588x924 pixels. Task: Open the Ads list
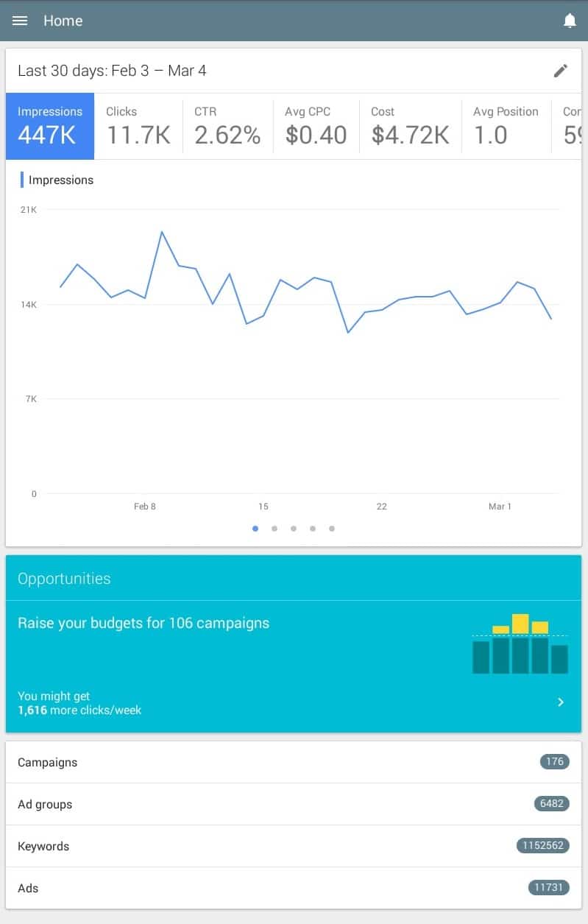[293, 888]
